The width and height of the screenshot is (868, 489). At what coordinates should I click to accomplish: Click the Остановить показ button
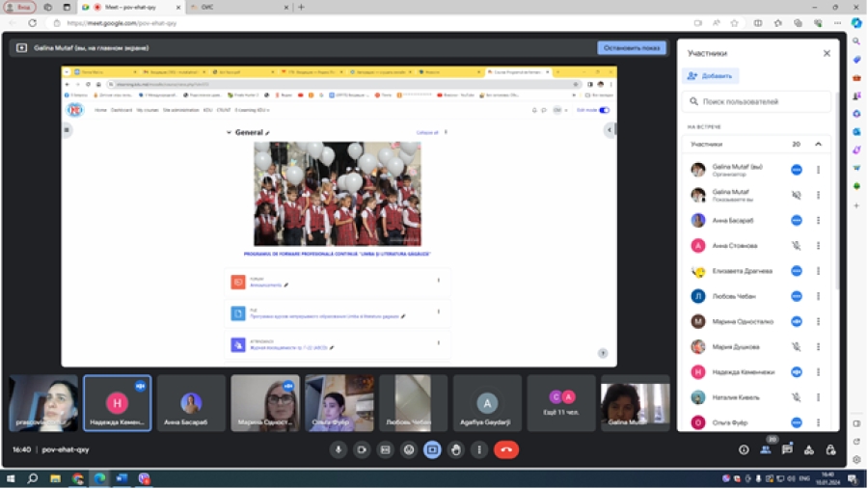click(632, 47)
